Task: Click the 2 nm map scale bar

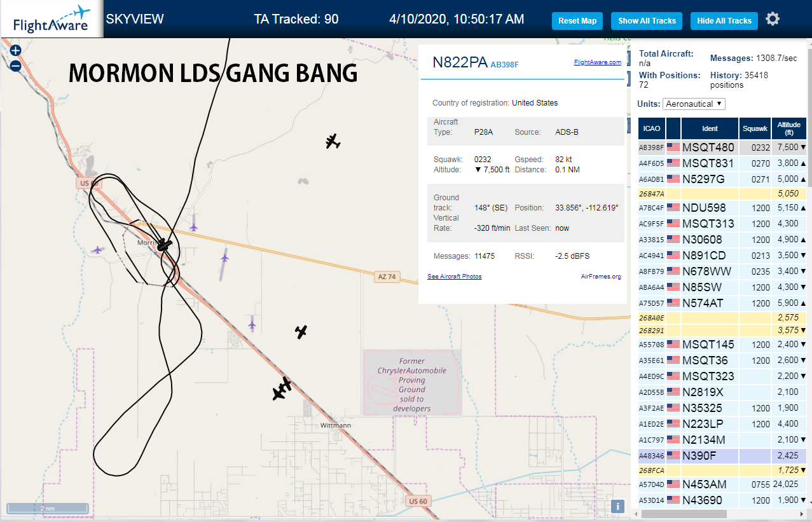Action: tap(47, 509)
